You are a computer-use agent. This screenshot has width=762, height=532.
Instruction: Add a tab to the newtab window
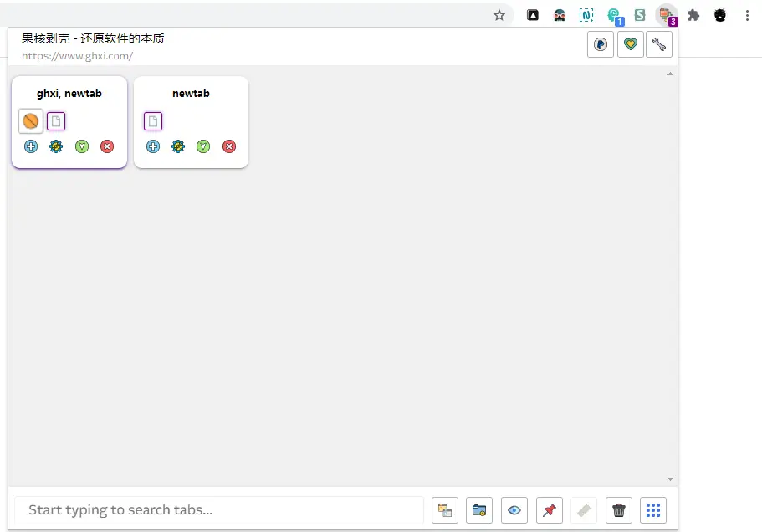click(153, 146)
